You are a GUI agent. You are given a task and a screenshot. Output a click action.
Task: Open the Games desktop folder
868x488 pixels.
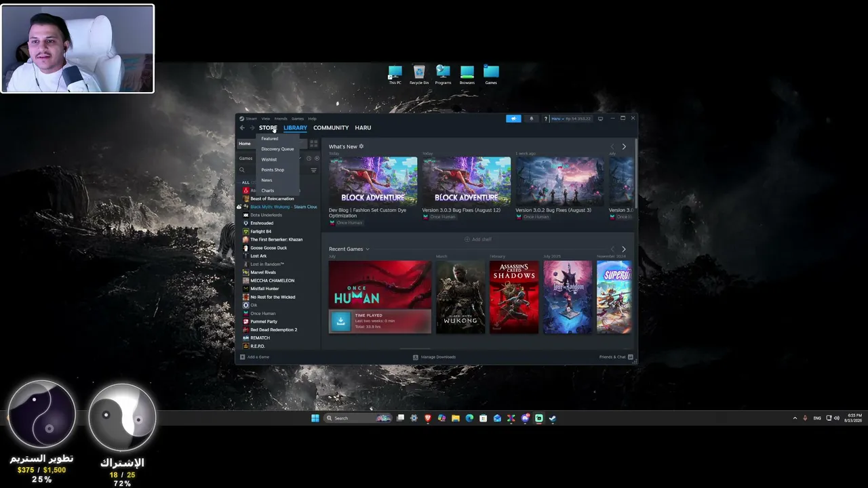point(491,75)
